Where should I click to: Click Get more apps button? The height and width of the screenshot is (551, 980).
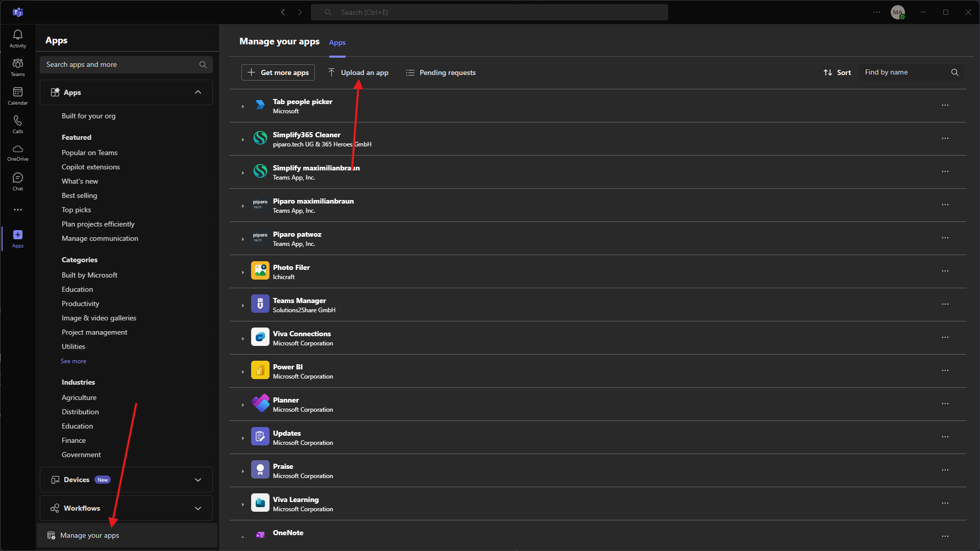click(278, 72)
